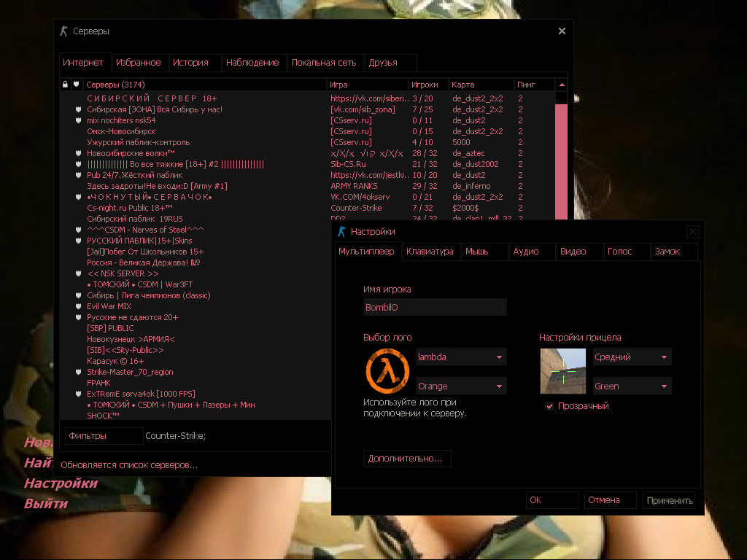Open the lambda logo dropdown
The width and height of the screenshot is (747, 560).
coord(461,357)
